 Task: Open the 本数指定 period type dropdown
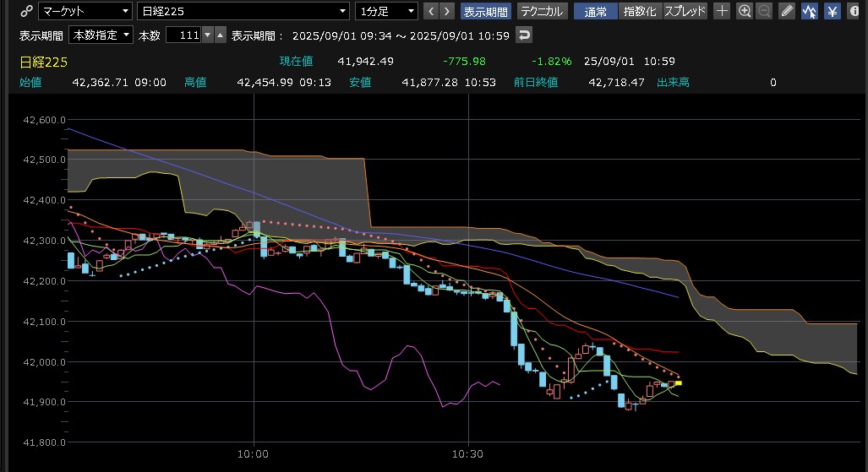coord(101,35)
